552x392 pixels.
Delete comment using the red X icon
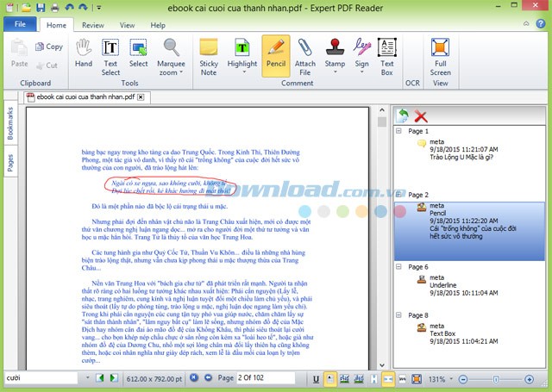coord(422,115)
